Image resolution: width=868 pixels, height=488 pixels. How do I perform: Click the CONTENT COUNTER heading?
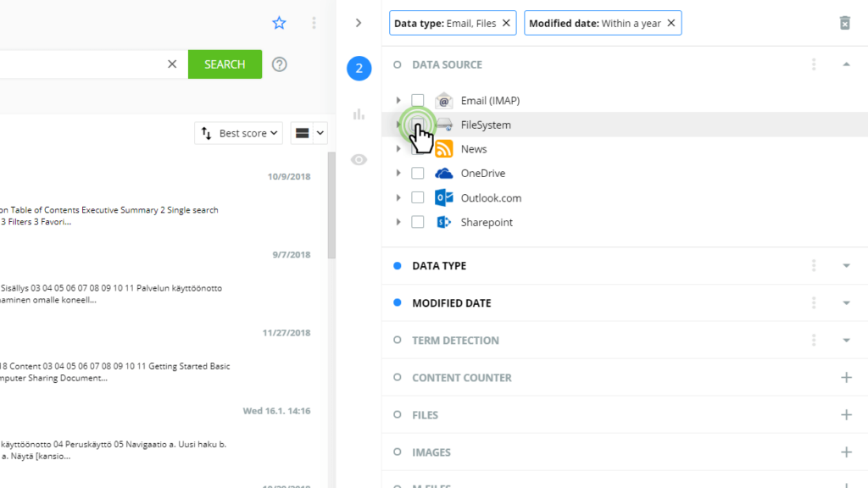tap(462, 378)
